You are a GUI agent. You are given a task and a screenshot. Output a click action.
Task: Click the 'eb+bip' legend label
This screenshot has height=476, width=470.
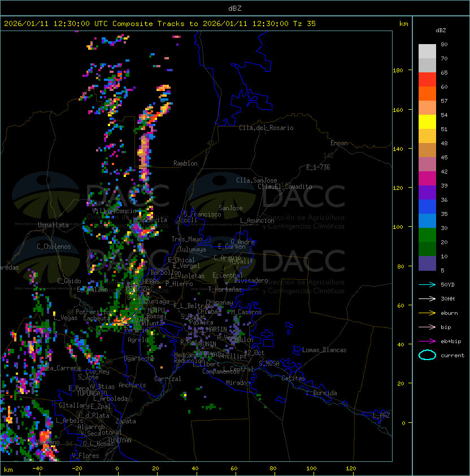[x=451, y=341]
